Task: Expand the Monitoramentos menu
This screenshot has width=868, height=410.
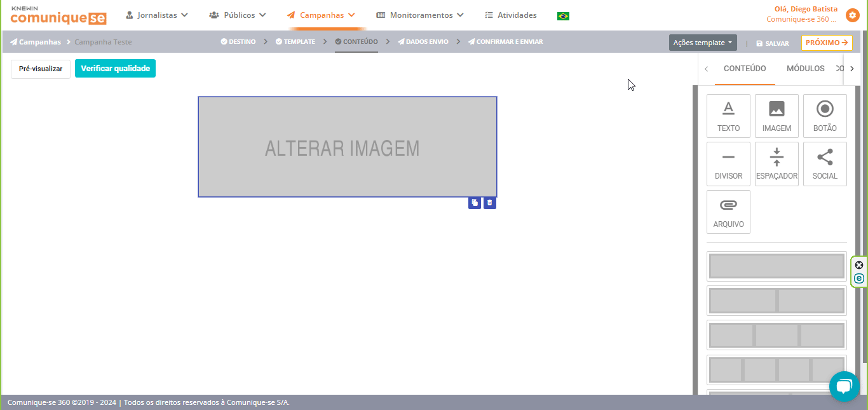Action: click(x=420, y=15)
